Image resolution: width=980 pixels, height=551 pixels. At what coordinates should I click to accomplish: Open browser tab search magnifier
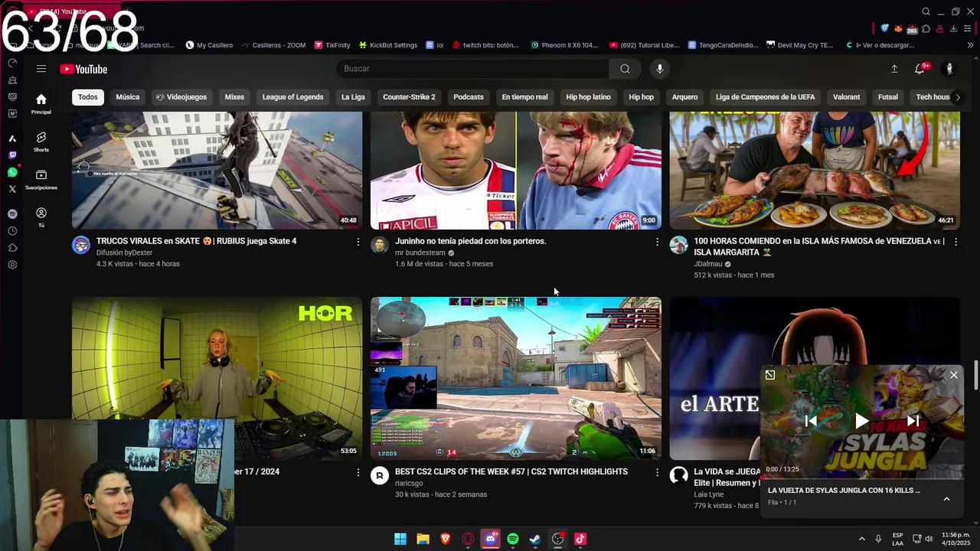pos(926,11)
